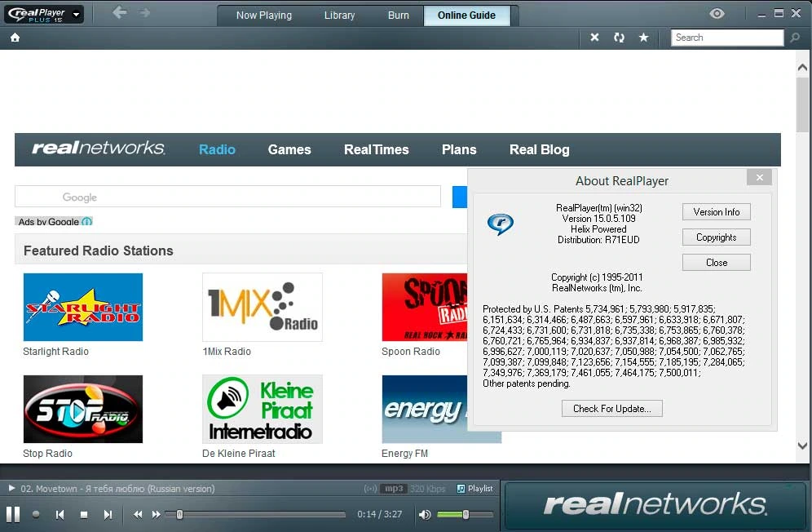Screen dimensions: 812x532
Task: Go back with the left arrow
Action: click(120, 12)
